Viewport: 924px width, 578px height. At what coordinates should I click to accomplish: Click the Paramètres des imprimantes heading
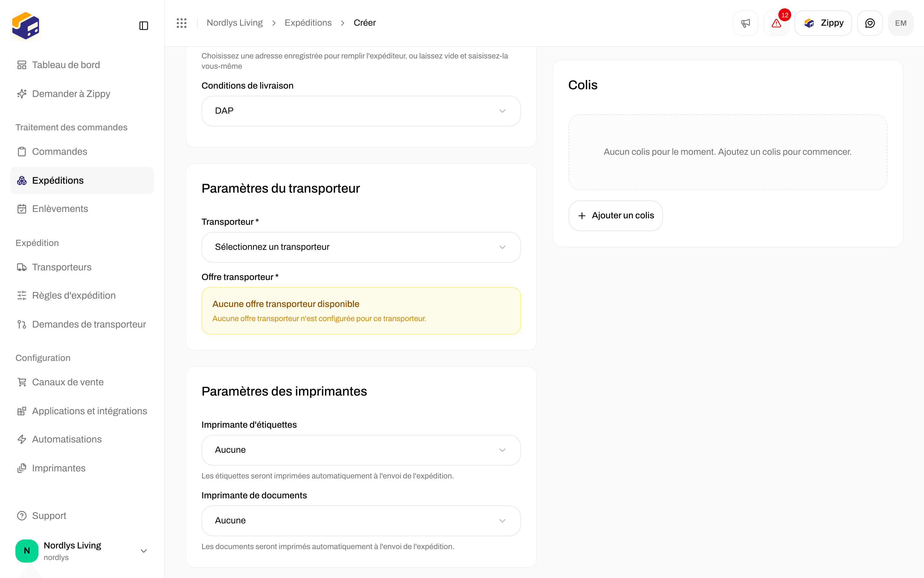click(284, 391)
